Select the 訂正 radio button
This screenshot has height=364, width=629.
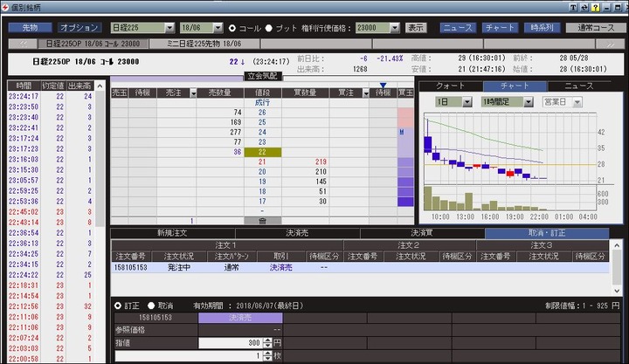tap(118, 306)
